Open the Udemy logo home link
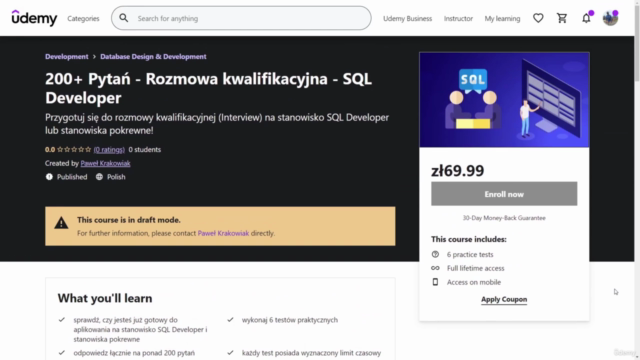The height and width of the screenshot is (360, 640). click(x=34, y=18)
